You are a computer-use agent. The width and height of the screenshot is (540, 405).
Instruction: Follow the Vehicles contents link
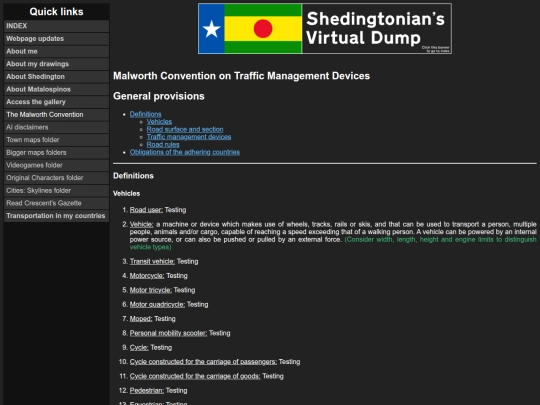(x=159, y=122)
